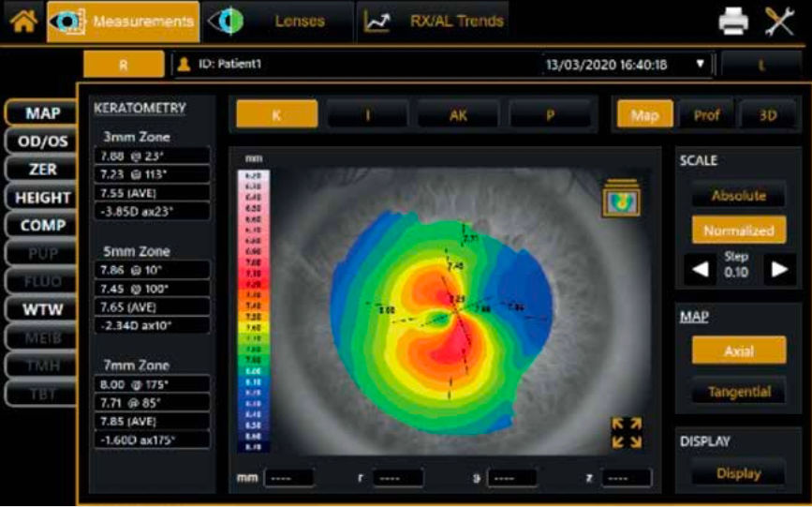
Task: Open the TBT sidebar view
Action: pyautogui.click(x=41, y=394)
